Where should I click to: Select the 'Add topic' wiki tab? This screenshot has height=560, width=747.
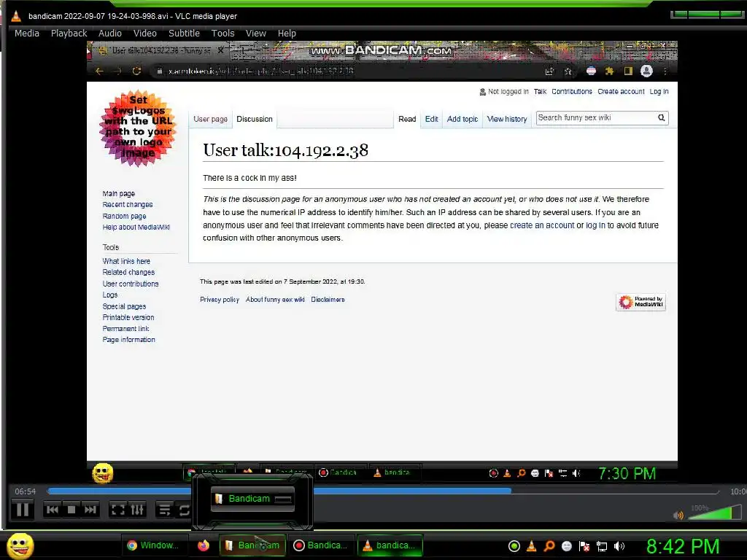462,119
